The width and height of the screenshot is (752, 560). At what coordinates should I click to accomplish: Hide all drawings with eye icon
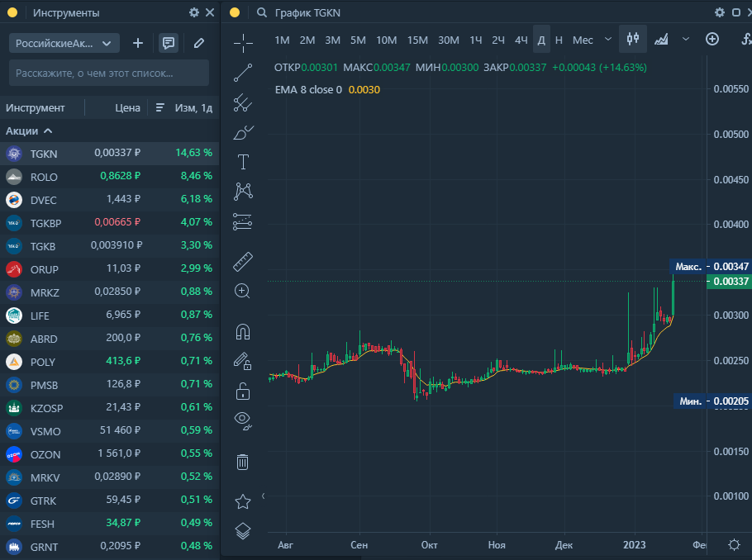pos(243,419)
